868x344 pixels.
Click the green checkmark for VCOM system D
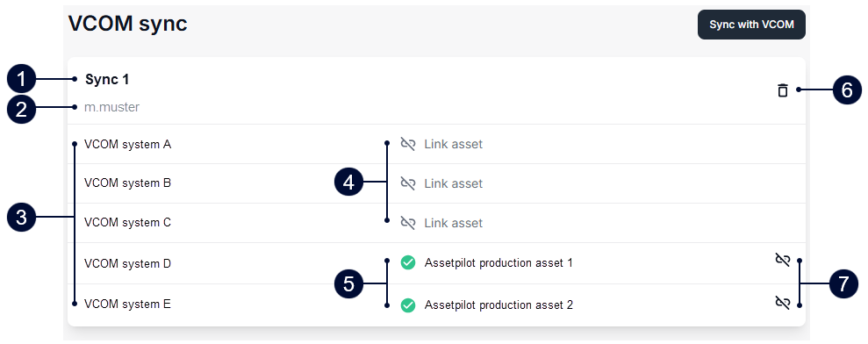coord(408,262)
